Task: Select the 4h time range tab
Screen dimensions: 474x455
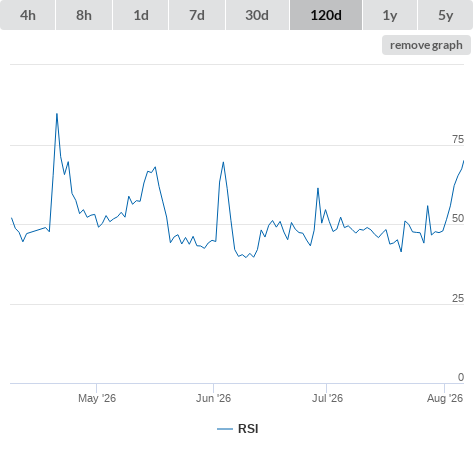Action: [28, 15]
